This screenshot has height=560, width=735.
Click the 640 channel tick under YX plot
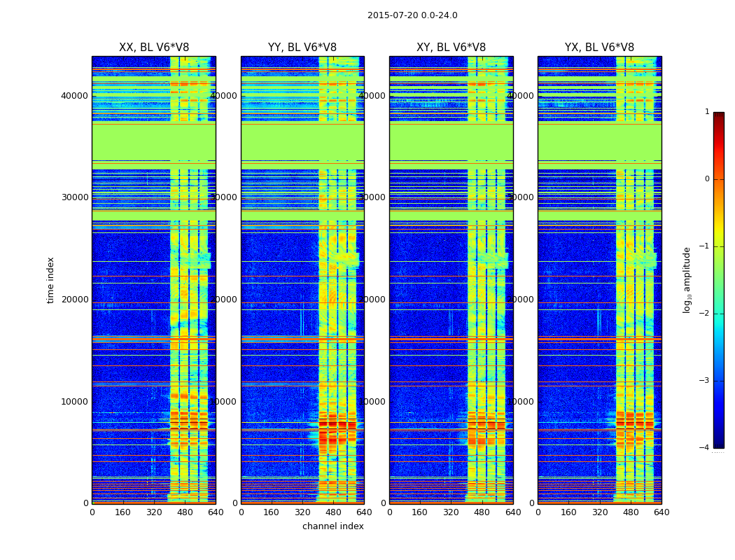[661, 512]
